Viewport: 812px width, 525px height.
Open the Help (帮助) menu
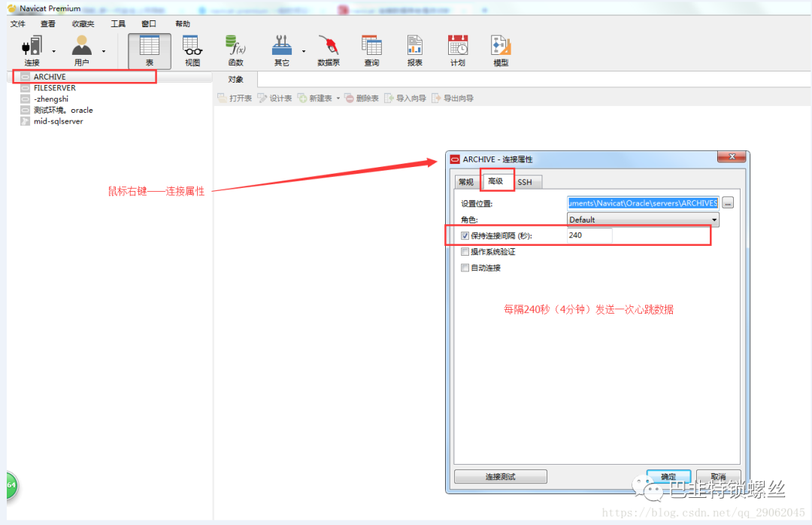(182, 24)
